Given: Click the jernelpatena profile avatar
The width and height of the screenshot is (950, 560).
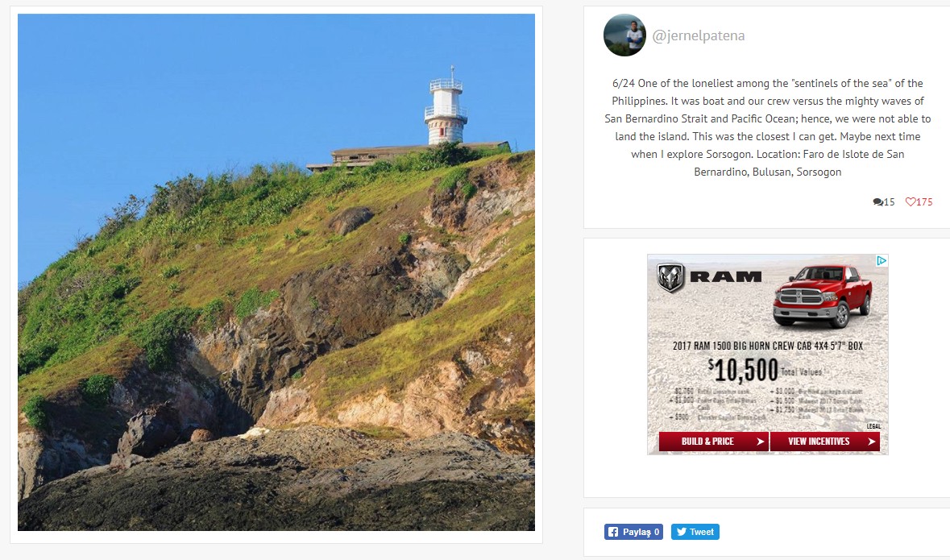Looking at the screenshot, I should 624,35.
